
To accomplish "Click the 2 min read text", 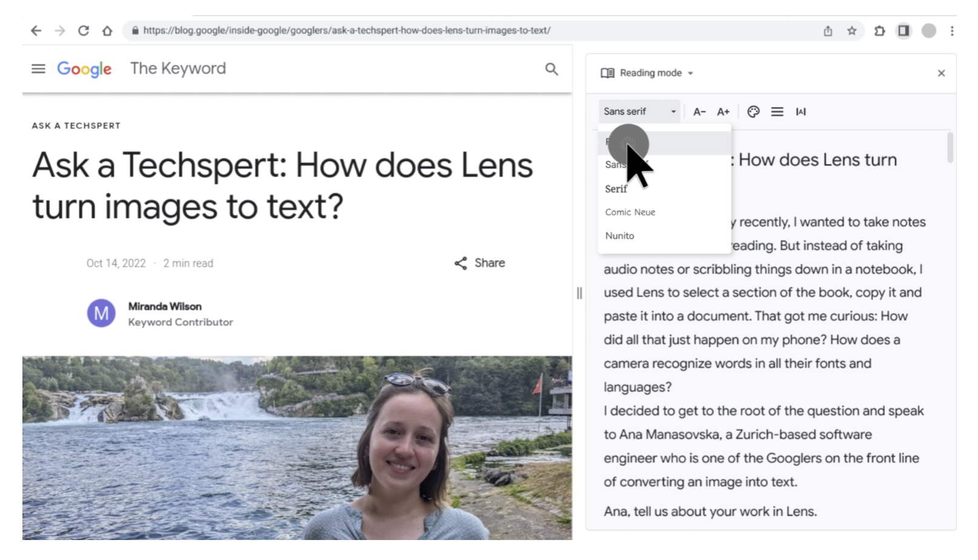I will click(188, 263).
